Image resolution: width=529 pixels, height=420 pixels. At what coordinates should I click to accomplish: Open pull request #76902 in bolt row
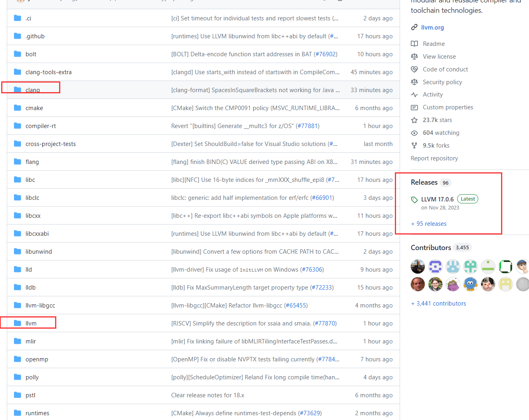[x=325, y=54]
